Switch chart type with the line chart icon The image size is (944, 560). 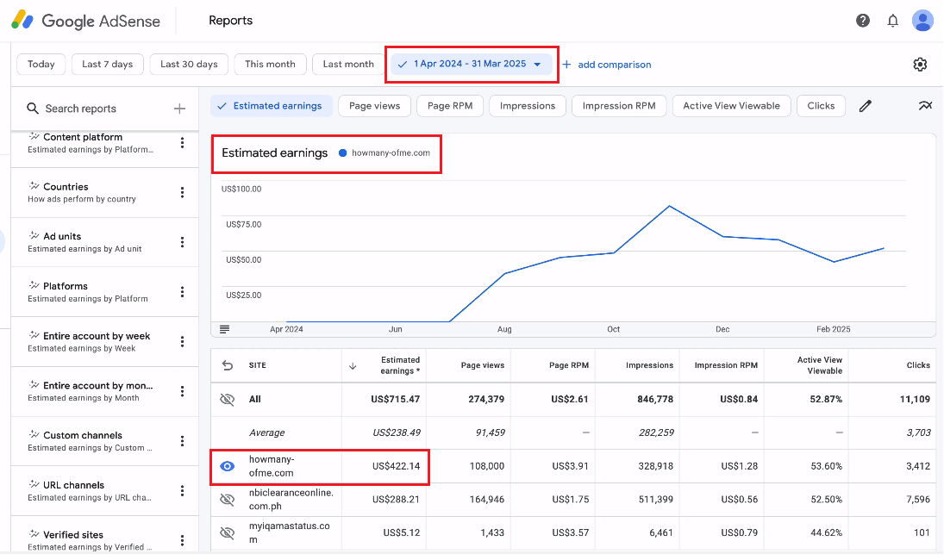(x=925, y=106)
